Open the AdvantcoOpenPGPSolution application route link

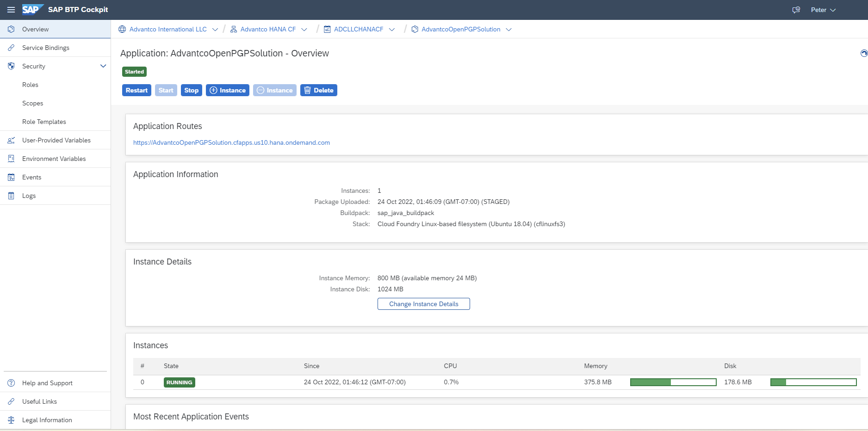click(x=231, y=142)
